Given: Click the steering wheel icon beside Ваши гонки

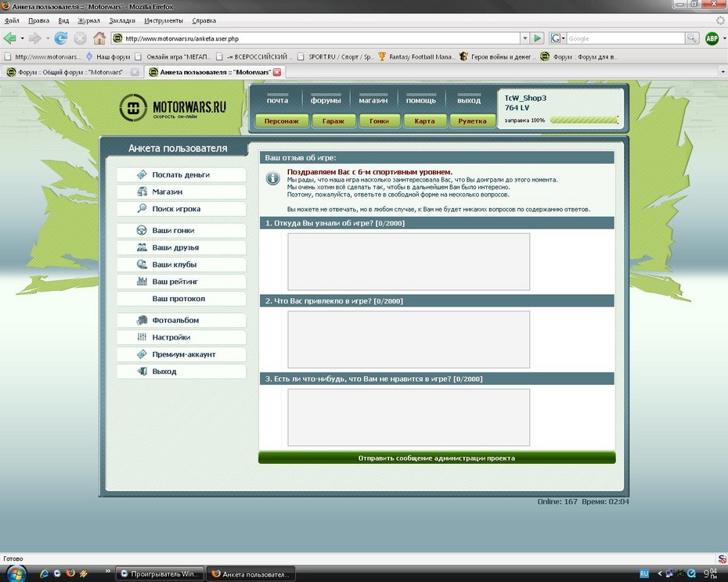Looking at the screenshot, I should [142, 230].
